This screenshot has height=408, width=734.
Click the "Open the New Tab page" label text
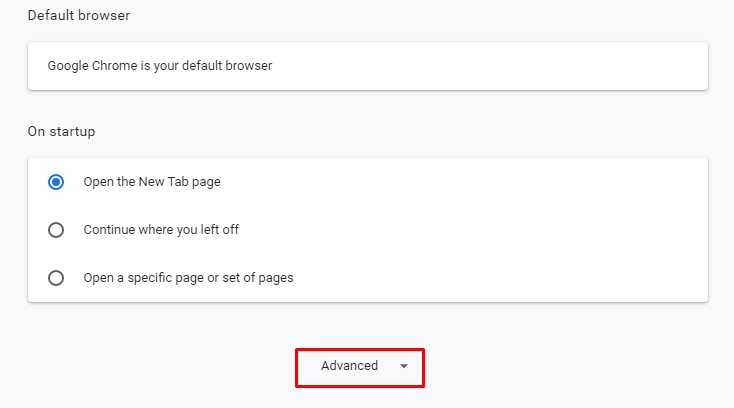point(152,182)
